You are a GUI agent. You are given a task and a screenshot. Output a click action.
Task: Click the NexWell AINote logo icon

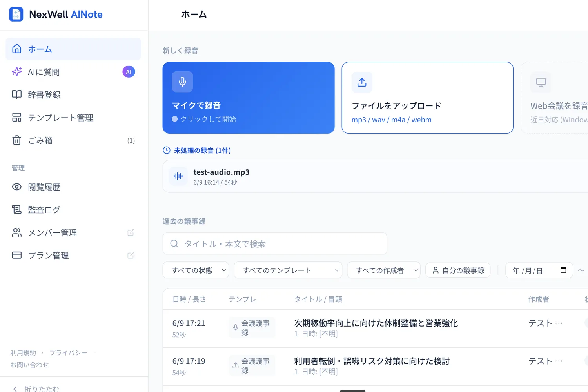click(x=16, y=15)
